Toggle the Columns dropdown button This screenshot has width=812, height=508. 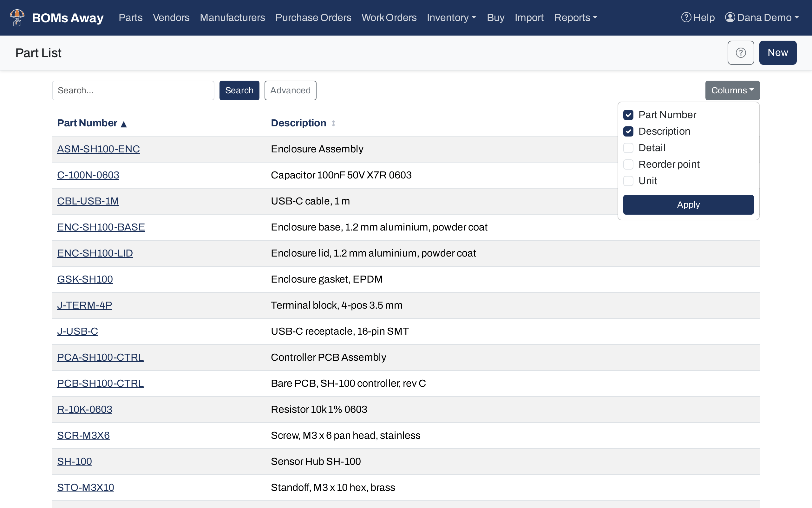[732, 90]
